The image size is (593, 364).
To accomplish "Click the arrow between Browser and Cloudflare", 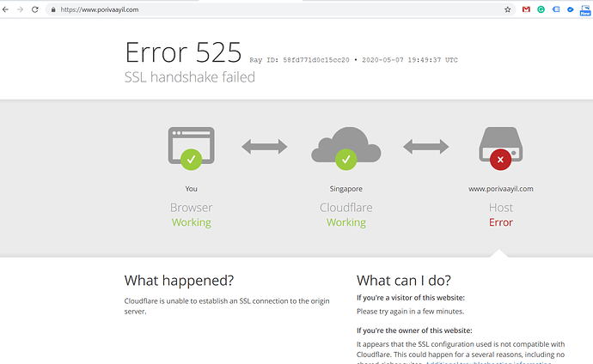I will pos(265,147).
